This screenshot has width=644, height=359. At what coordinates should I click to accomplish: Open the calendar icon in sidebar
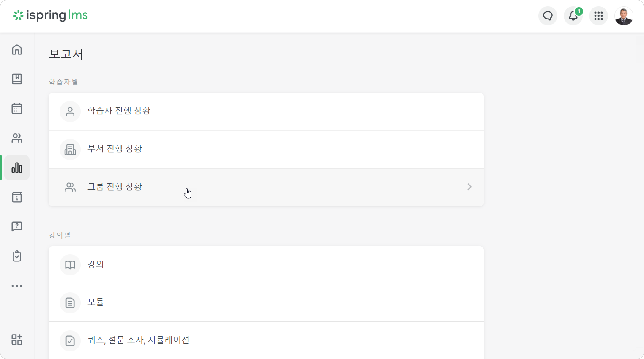[17, 108]
